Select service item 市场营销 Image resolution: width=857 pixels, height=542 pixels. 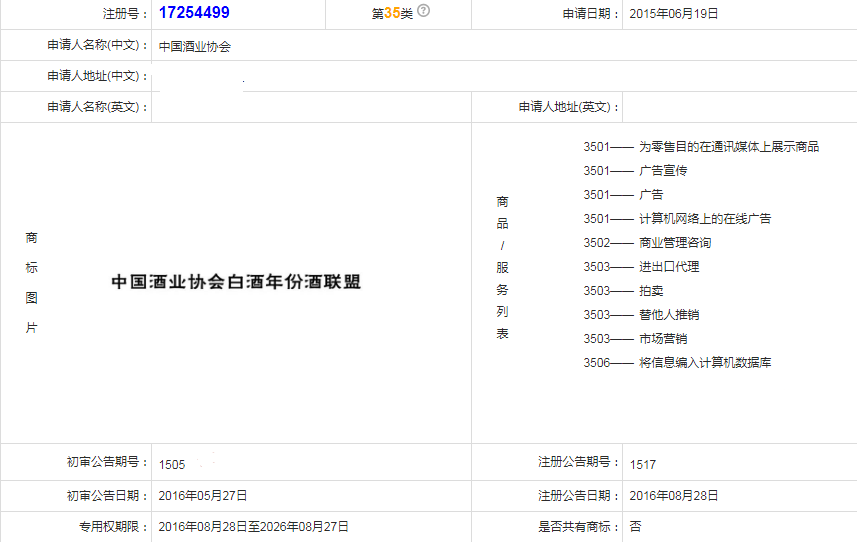pyautogui.click(x=663, y=339)
